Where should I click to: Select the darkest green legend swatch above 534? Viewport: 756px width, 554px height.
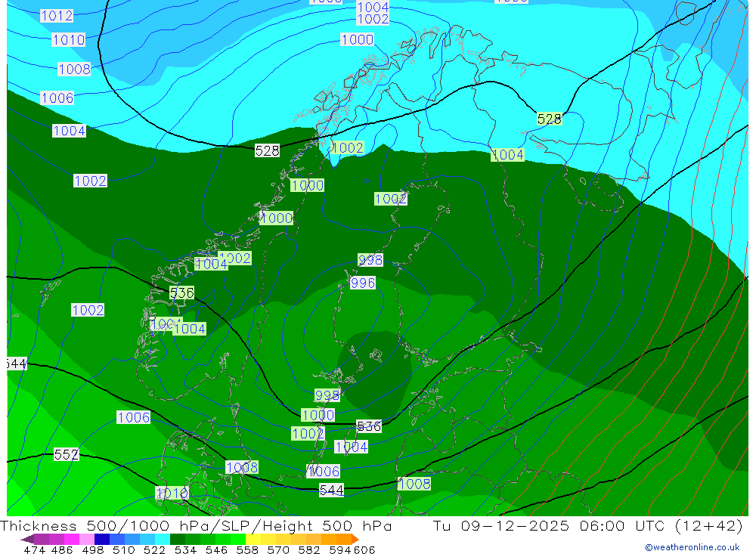178,539
